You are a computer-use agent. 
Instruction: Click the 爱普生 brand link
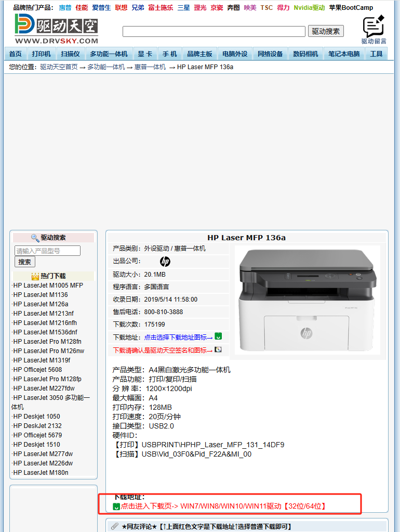pos(101,8)
